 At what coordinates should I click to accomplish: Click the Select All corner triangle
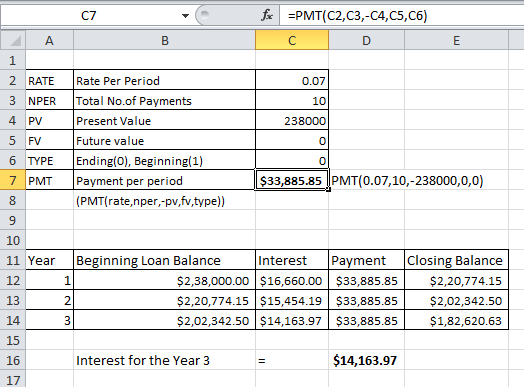coord(13,40)
